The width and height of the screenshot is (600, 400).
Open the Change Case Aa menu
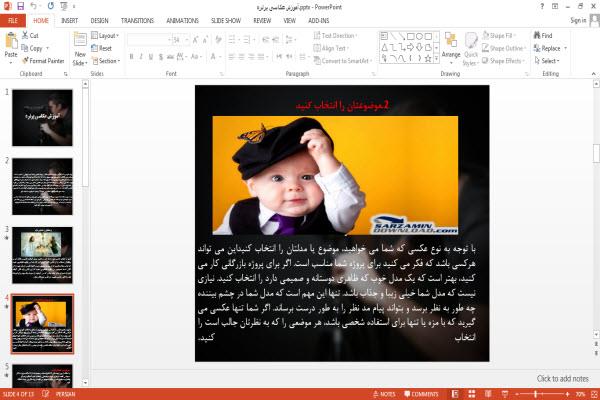[x=196, y=57]
